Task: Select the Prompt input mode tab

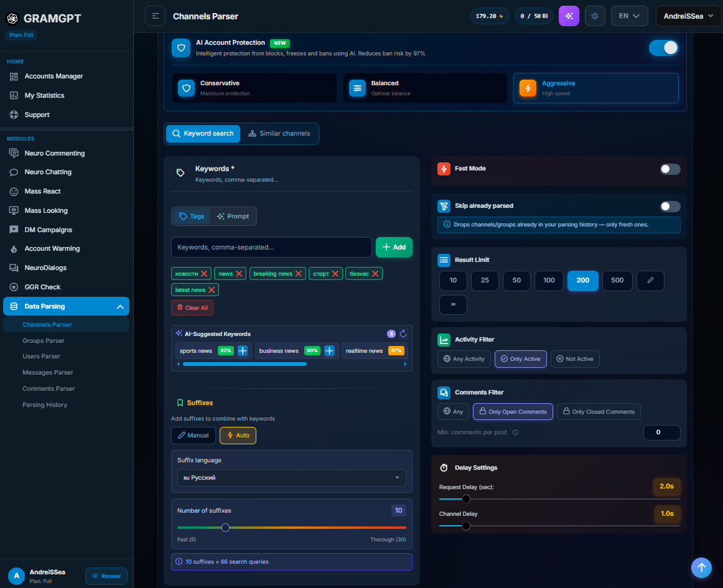Action: (x=233, y=217)
